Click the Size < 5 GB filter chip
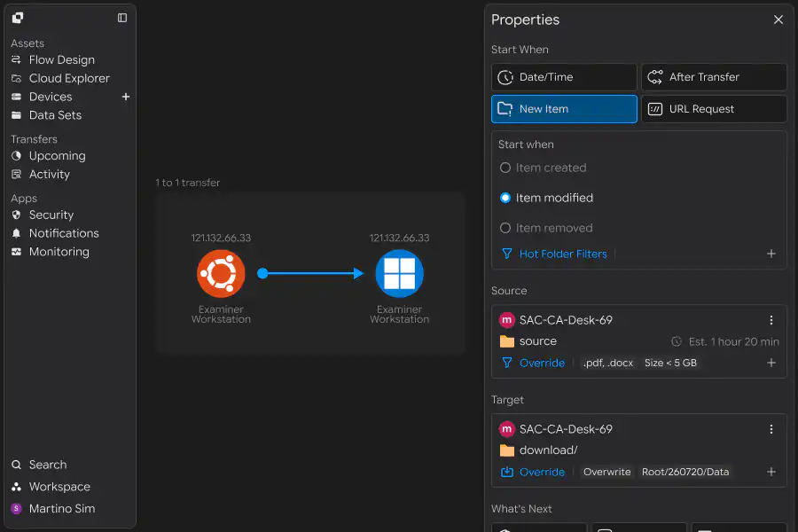The width and height of the screenshot is (798, 532). pyautogui.click(x=671, y=363)
